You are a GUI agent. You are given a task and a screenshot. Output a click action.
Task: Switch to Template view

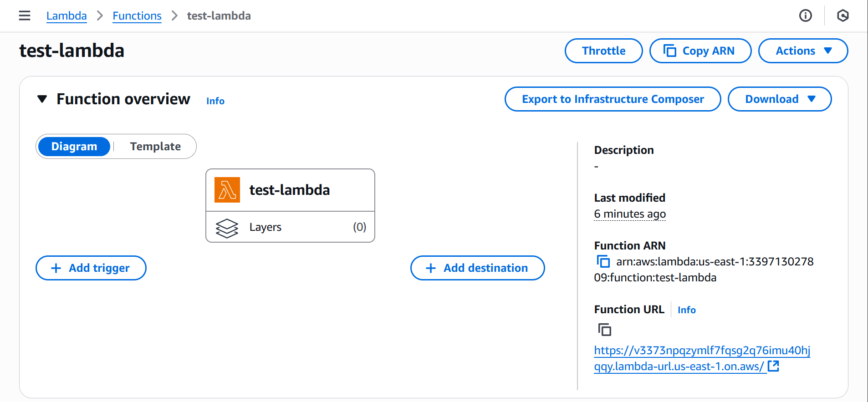155,147
